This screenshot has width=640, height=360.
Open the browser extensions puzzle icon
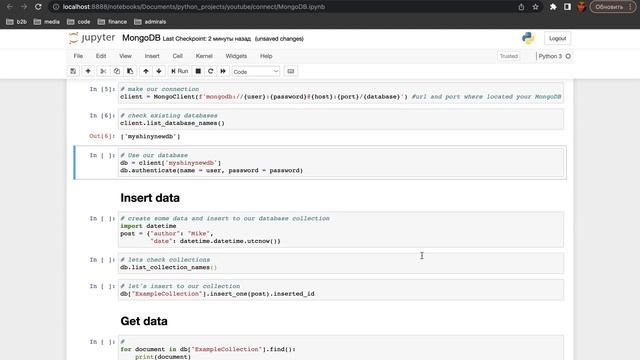click(x=553, y=7)
